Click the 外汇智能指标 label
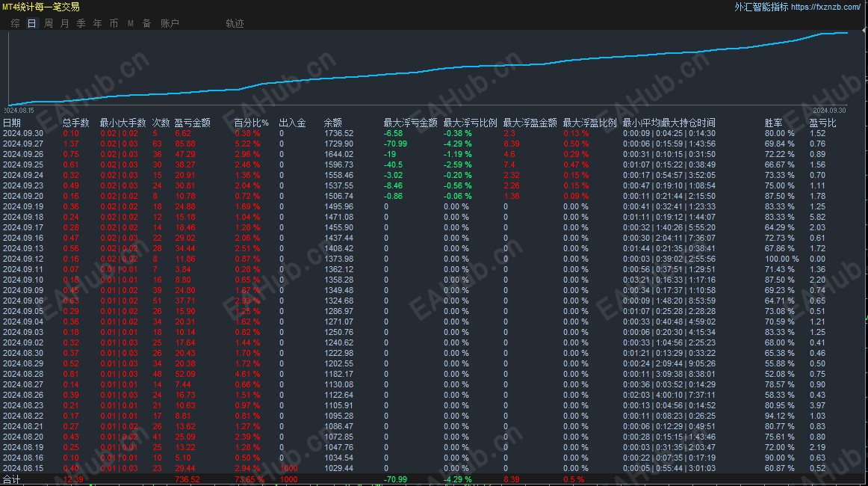Image resolution: width=868 pixels, height=486 pixels. coord(760,7)
